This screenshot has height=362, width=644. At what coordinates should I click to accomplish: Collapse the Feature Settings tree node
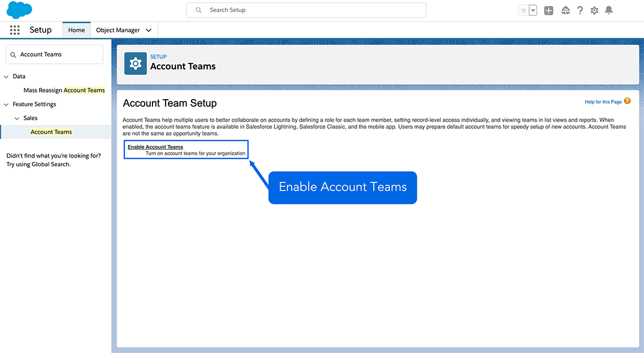click(6, 104)
